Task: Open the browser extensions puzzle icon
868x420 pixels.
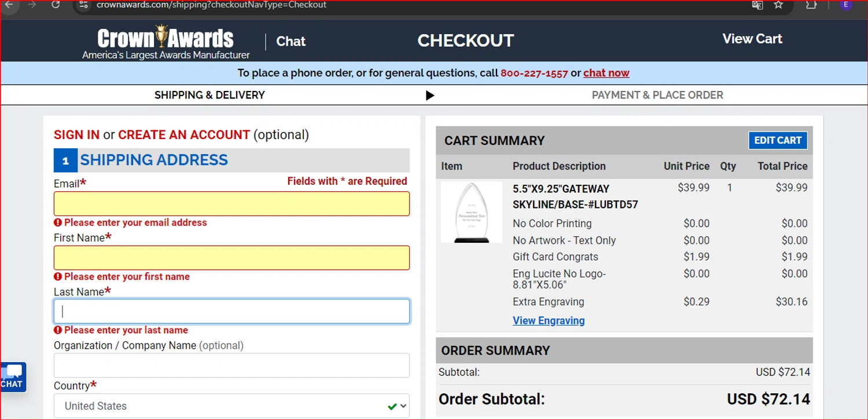Action: [x=811, y=5]
